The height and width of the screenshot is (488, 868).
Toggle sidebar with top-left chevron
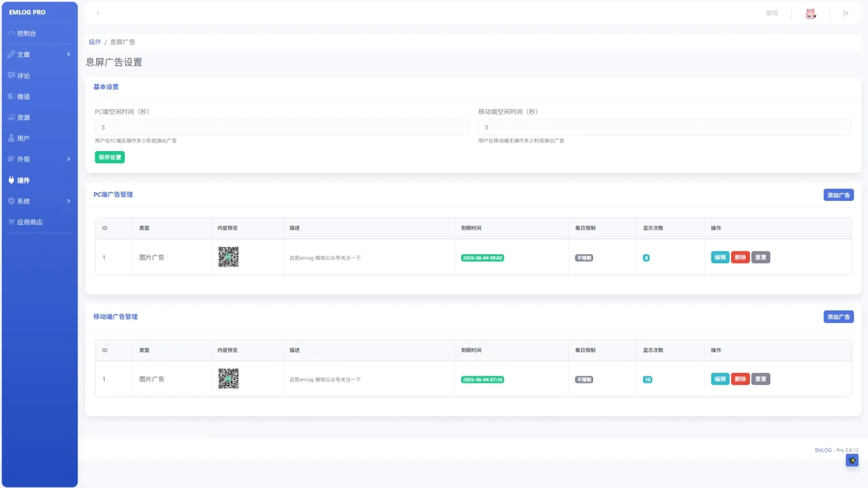click(98, 13)
